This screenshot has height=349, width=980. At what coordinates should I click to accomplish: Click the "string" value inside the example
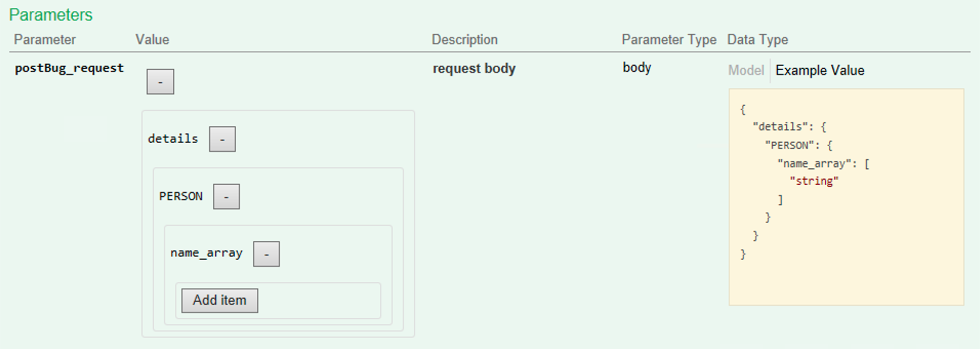pyautogui.click(x=814, y=181)
